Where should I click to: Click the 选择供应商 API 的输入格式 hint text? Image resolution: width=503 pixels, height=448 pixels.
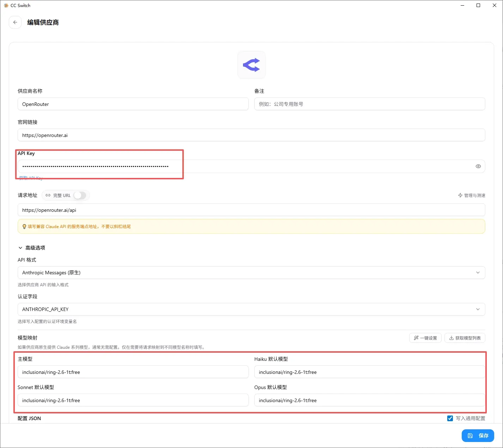(43, 285)
